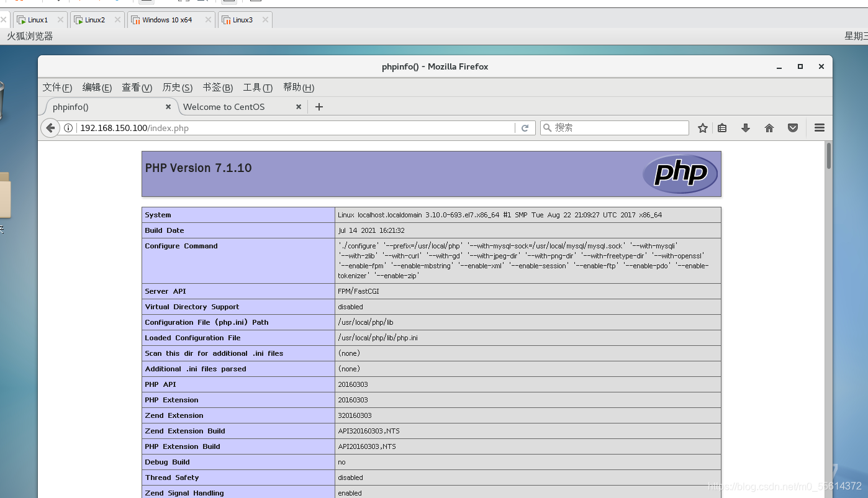
Task: Minimize the Firefox window
Action: click(779, 66)
